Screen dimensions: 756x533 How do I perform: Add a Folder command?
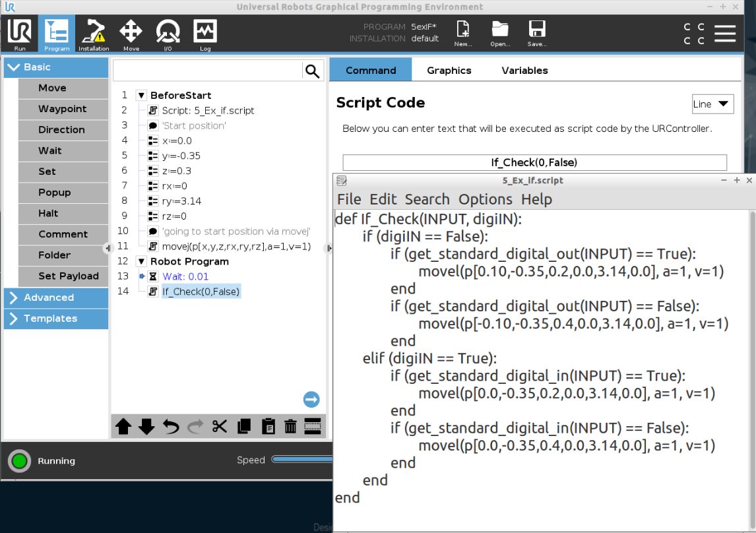[63, 255]
